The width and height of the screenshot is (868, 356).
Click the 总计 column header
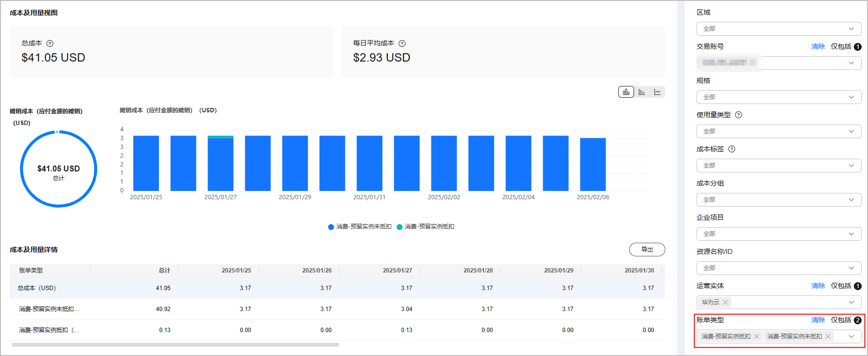(164, 271)
